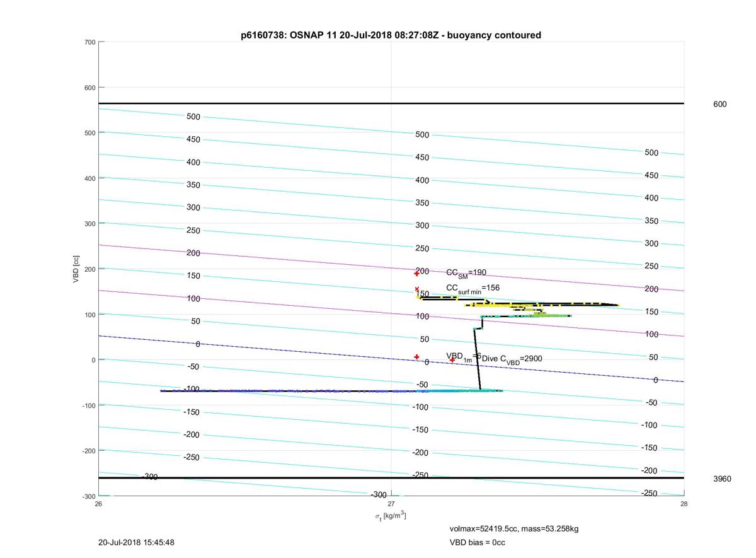Click the contour label '-300' touching the thick 3960 line
This screenshot has height=558, width=756.
(150, 477)
